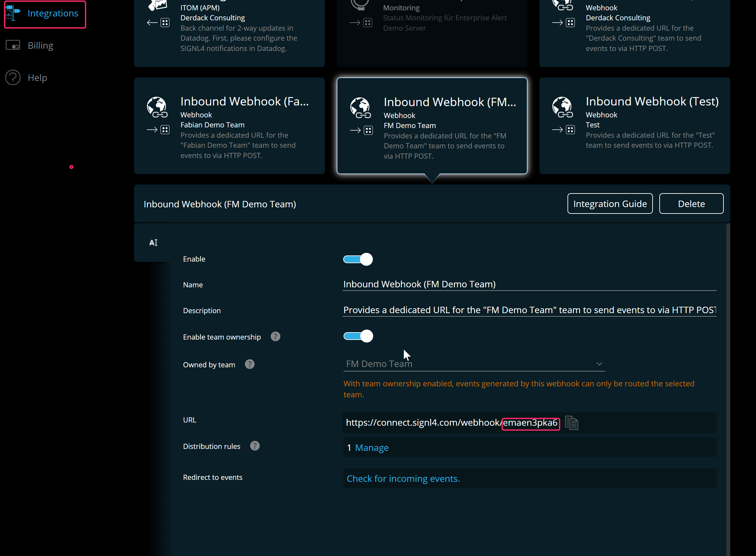This screenshot has height=556, width=756.
Task: Click the webhook URL text
Action: [x=451, y=423]
